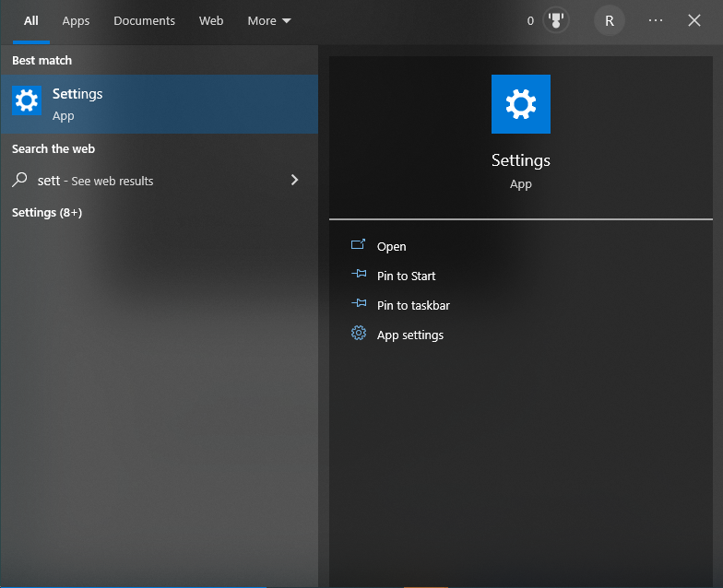Click the gear icon beside App settings
This screenshot has width=723, height=588.
(x=359, y=333)
